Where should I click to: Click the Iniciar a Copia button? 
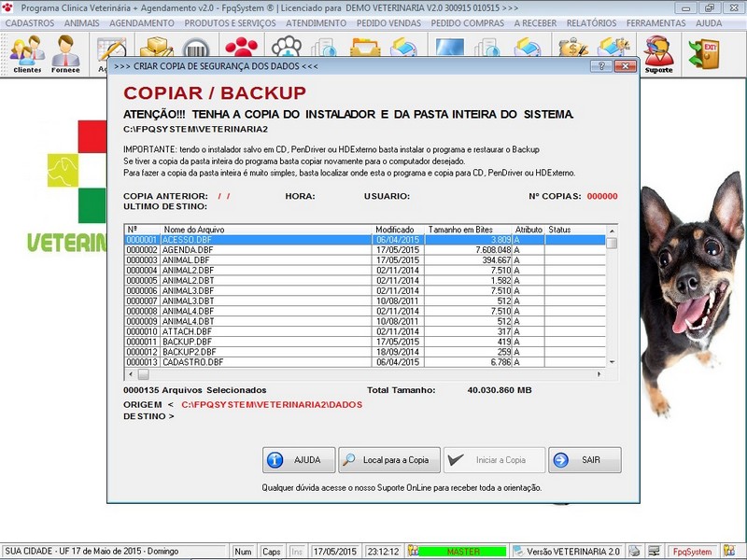click(494, 460)
